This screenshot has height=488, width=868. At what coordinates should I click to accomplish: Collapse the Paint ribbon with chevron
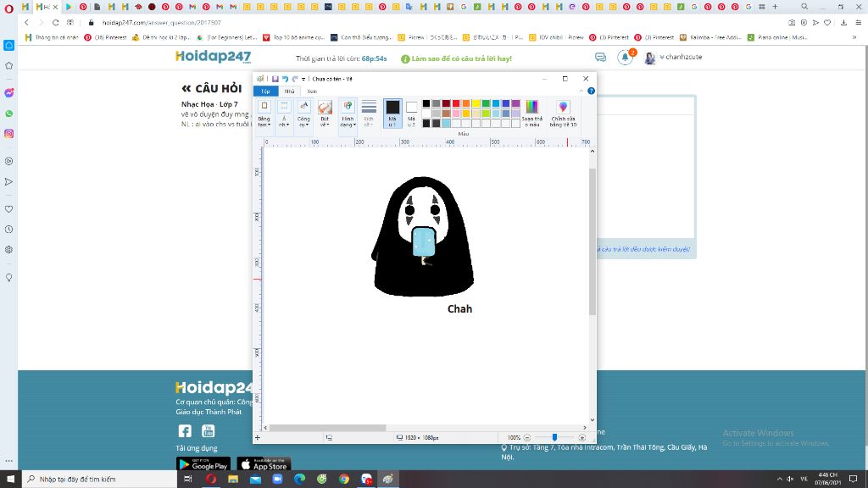pyautogui.click(x=581, y=91)
